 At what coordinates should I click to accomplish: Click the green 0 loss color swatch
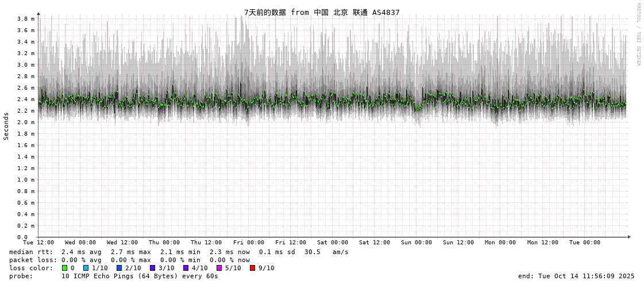65,268
